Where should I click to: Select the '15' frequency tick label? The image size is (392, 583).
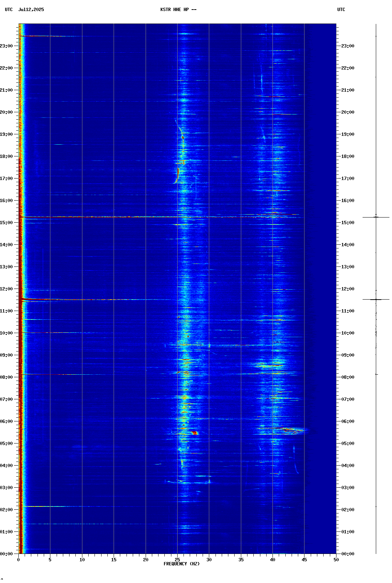(114, 560)
